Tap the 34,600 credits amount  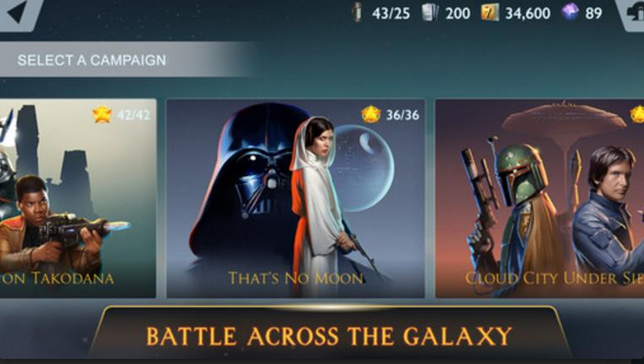[528, 14]
